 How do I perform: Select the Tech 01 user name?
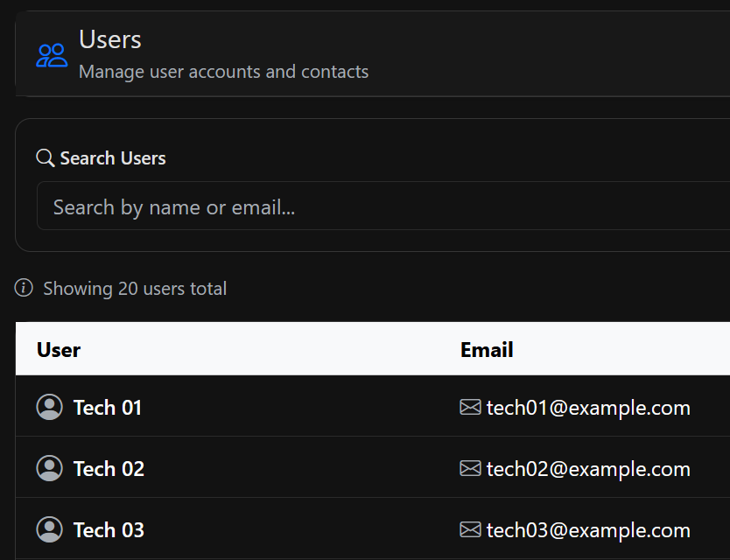108,408
